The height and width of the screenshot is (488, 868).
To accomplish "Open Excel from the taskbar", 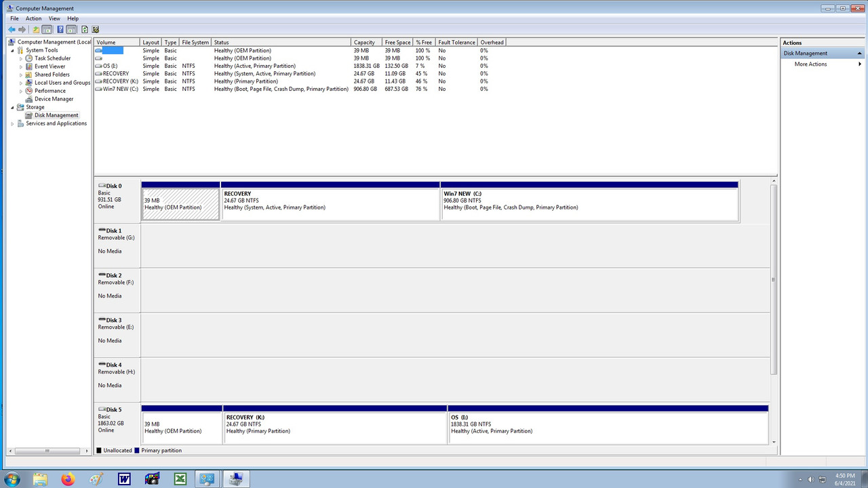I will [180, 479].
